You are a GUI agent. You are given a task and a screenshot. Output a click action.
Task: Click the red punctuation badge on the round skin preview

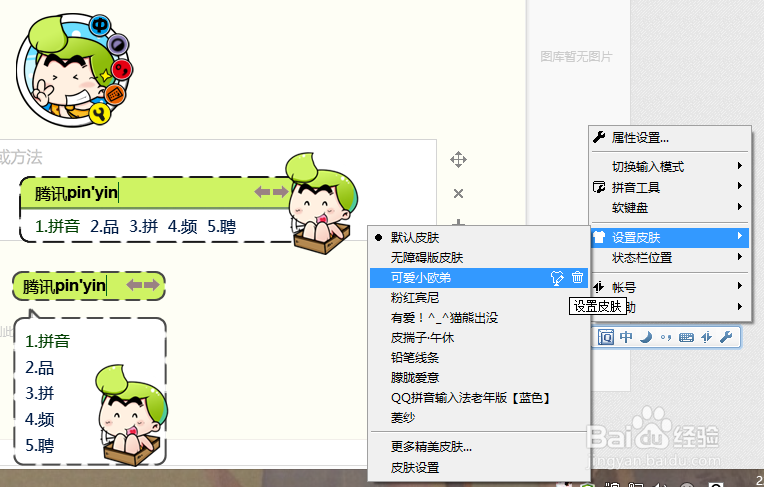click(x=122, y=70)
